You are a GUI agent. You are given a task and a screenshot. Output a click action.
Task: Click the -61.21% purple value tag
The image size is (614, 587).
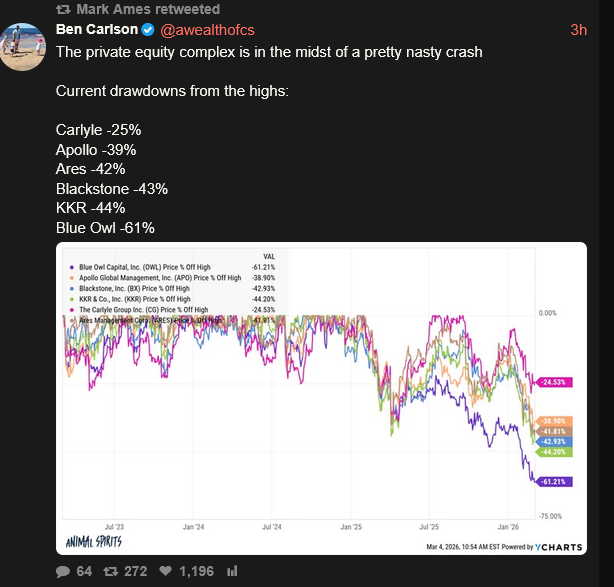(555, 482)
